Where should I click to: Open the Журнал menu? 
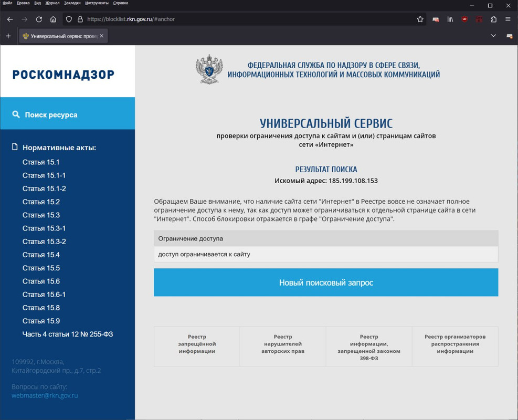tap(52, 3)
